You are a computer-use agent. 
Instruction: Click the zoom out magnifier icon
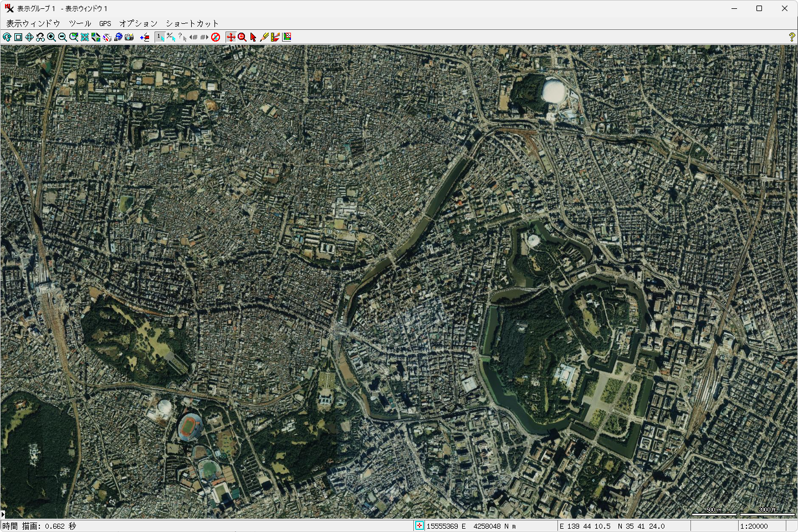pos(63,37)
